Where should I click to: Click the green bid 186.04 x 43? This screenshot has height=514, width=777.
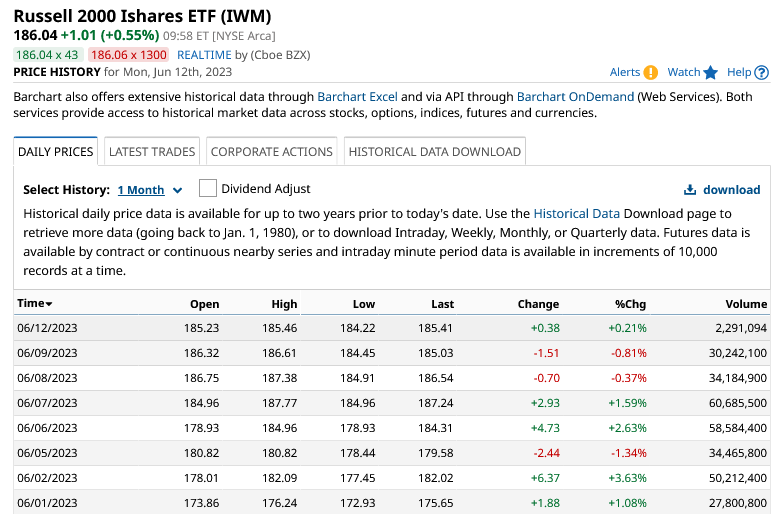[x=47, y=55]
